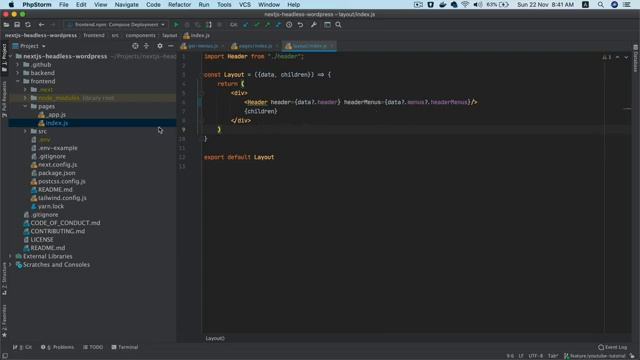Viewport: 640px width, 360px height.
Task: Open the Navigate menu
Action: 126,5
